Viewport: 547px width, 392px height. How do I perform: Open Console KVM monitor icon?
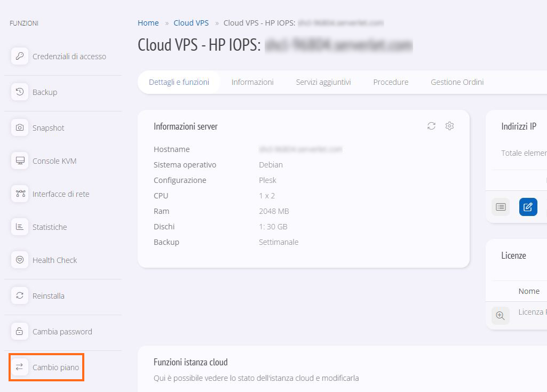(x=20, y=161)
